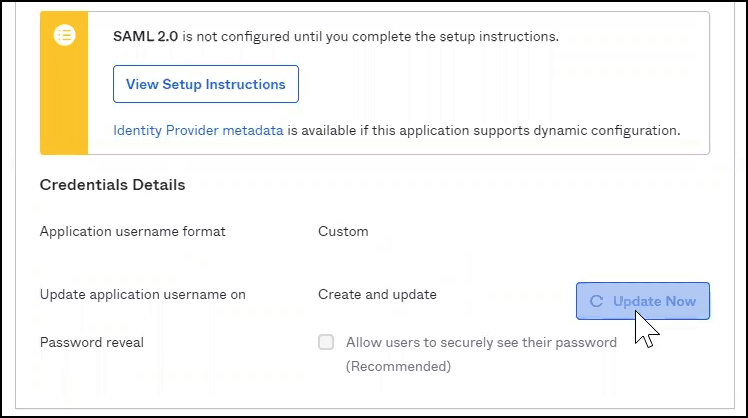Open the Identity Provider metadata link
748x418 pixels.
pyautogui.click(x=198, y=130)
